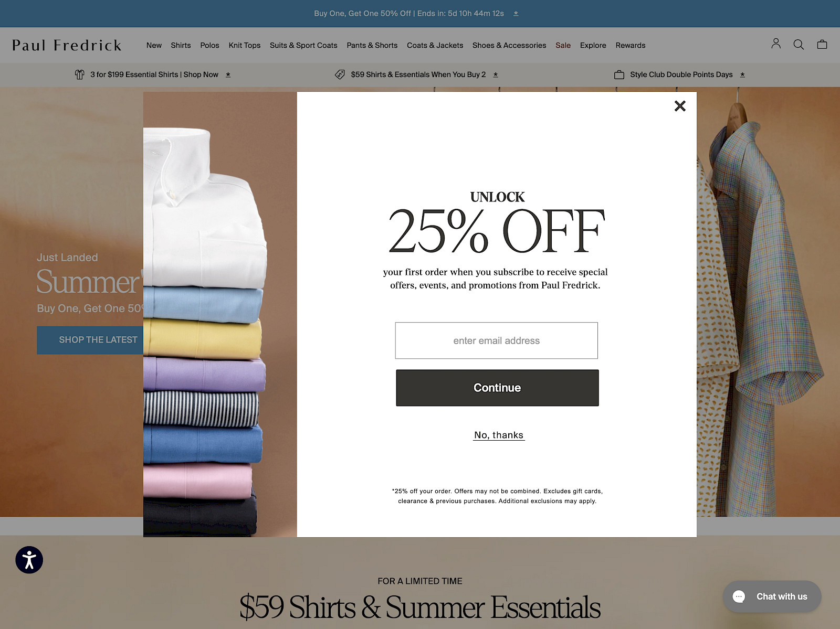Open the search magnifier icon
Viewport: 840px width, 629px height.
[x=799, y=45]
